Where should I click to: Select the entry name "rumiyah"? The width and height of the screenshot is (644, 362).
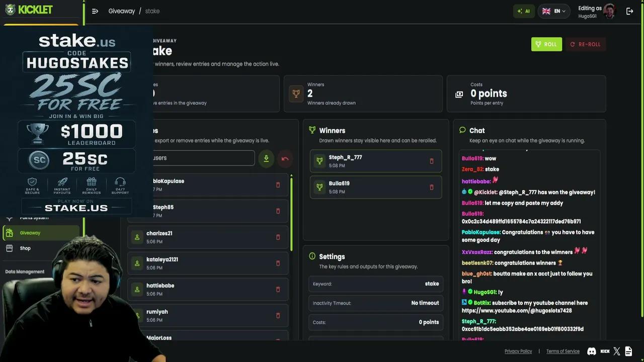point(157,312)
